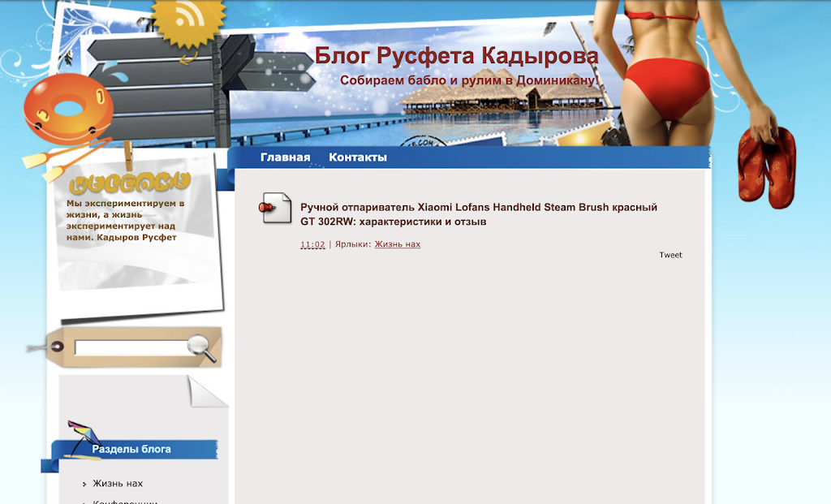Click the golden RSS feed badge
The width and height of the screenshot is (831, 504).
[x=188, y=20]
